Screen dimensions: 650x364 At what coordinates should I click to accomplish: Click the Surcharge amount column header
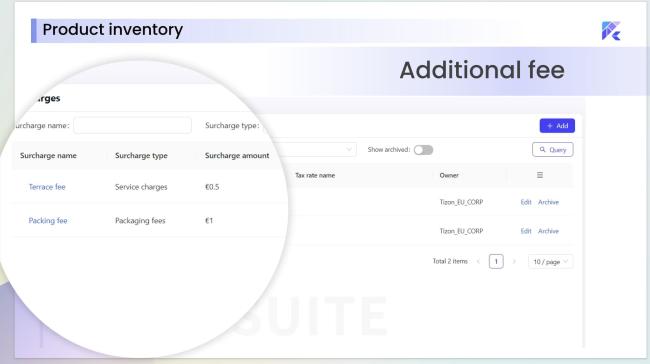(237, 155)
